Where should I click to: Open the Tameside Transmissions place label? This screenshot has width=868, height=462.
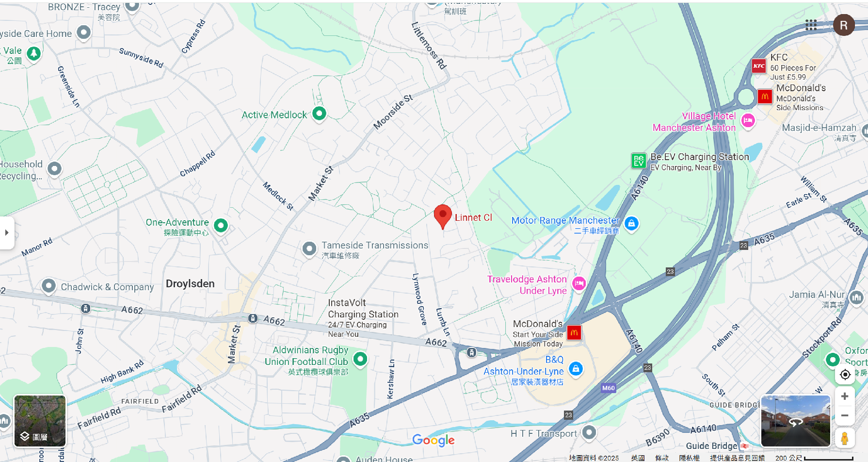[375, 246]
